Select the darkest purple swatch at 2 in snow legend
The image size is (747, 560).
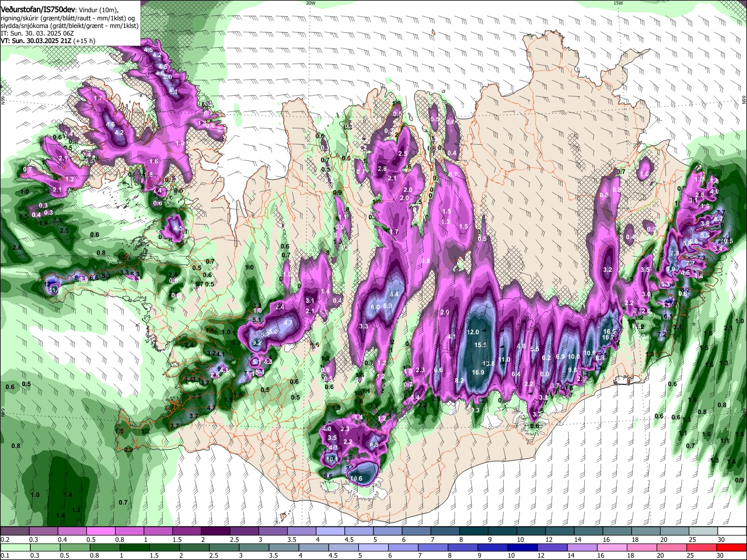point(215,531)
